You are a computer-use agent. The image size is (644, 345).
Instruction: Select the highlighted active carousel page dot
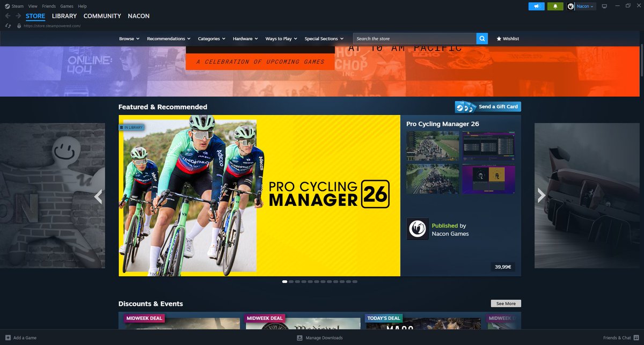point(285,281)
